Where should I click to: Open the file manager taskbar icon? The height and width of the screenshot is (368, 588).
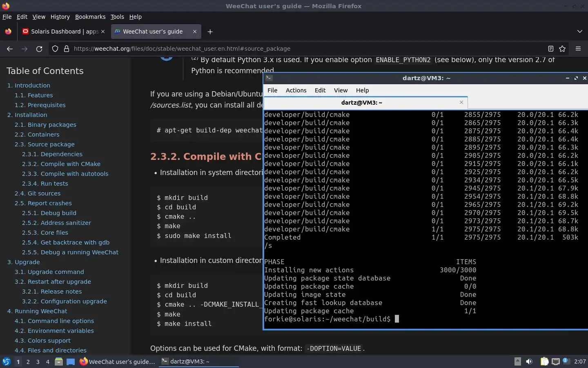click(59, 361)
